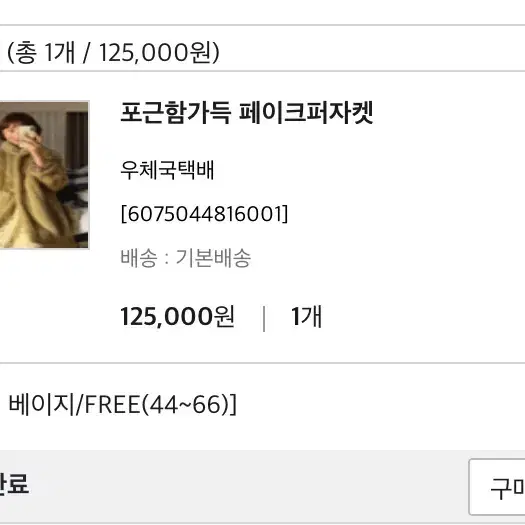Open the fake fur jacket product thumbnail
Screen dimensions: 525x525
[44, 174]
